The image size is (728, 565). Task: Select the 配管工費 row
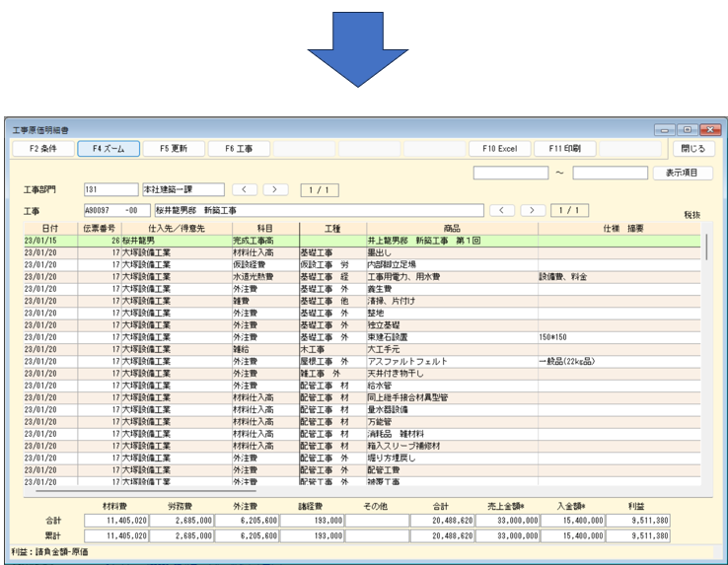(x=362, y=469)
